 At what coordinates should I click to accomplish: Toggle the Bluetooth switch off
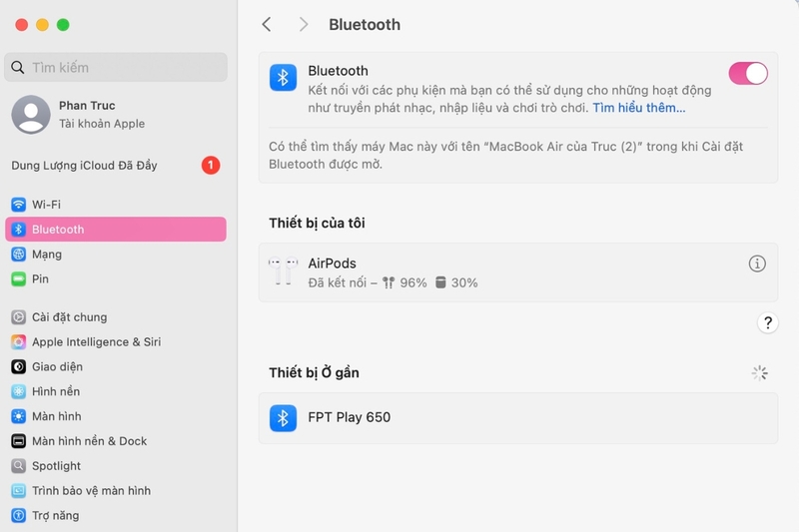click(x=747, y=73)
